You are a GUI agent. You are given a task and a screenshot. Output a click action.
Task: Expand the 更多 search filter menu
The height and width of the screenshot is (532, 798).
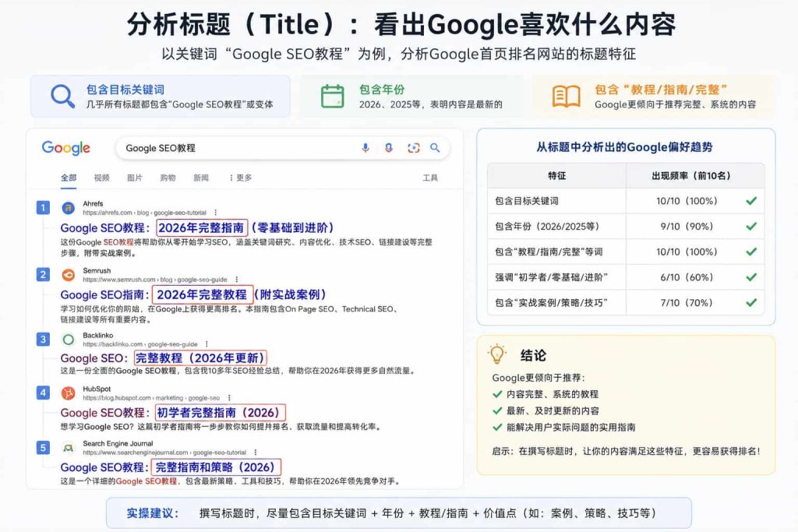click(240, 178)
